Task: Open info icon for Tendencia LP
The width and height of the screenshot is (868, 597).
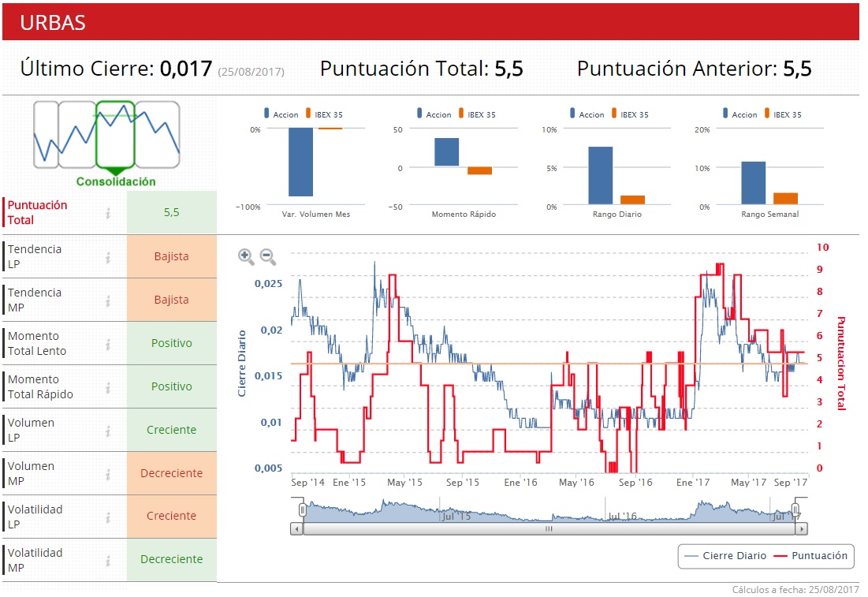Action: click(x=109, y=257)
